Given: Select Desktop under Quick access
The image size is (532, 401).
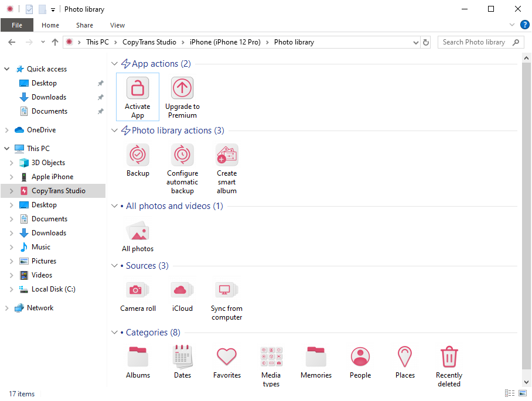Looking at the screenshot, I should click(44, 83).
